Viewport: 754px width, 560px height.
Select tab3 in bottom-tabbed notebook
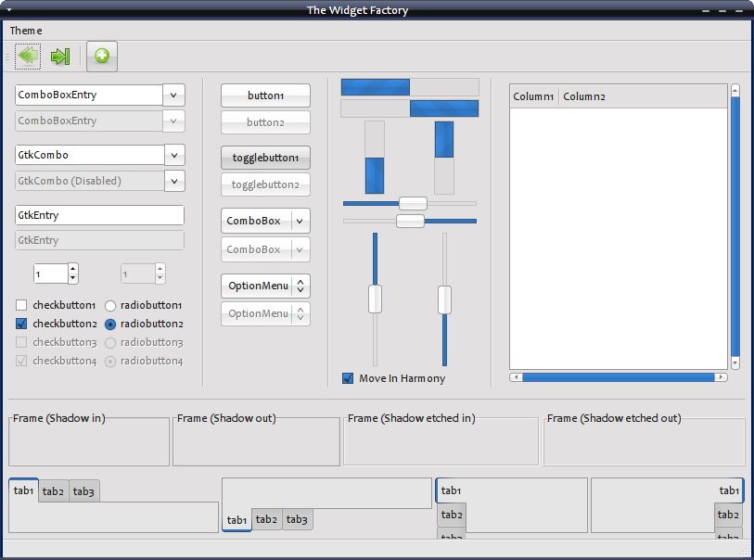[297, 519]
